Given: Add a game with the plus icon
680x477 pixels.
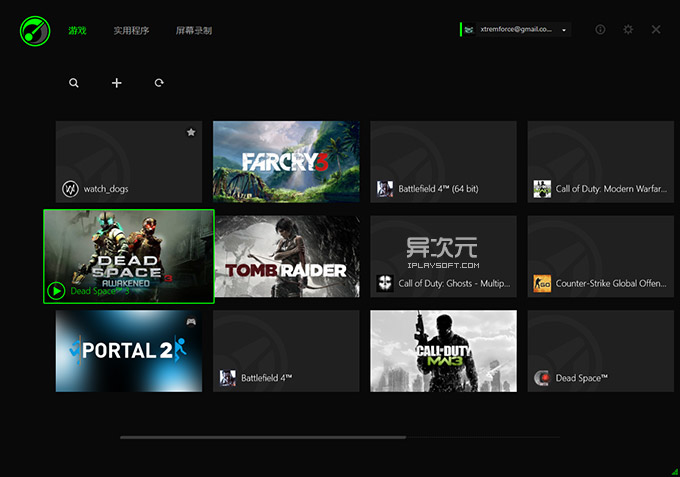Looking at the screenshot, I should coord(117,83).
